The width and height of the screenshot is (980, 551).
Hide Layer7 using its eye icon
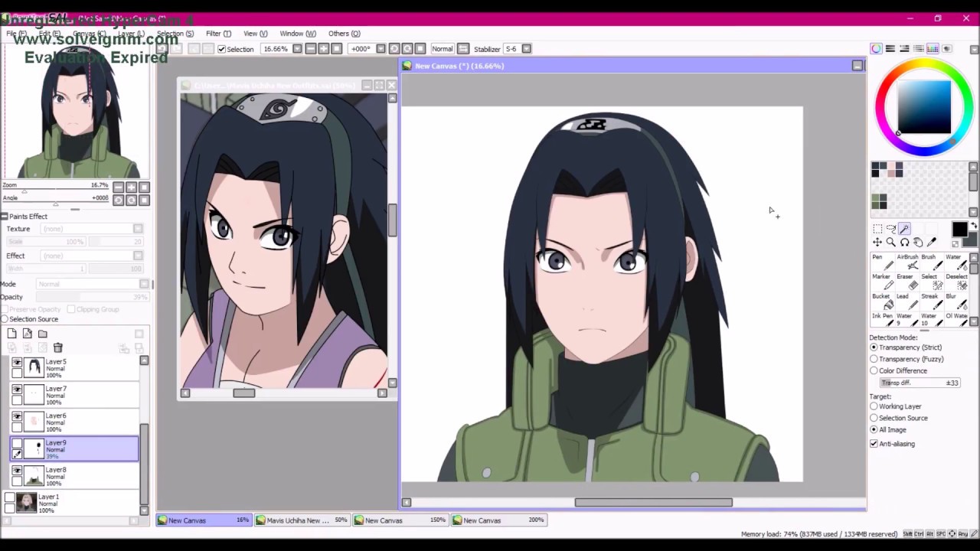point(17,390)
